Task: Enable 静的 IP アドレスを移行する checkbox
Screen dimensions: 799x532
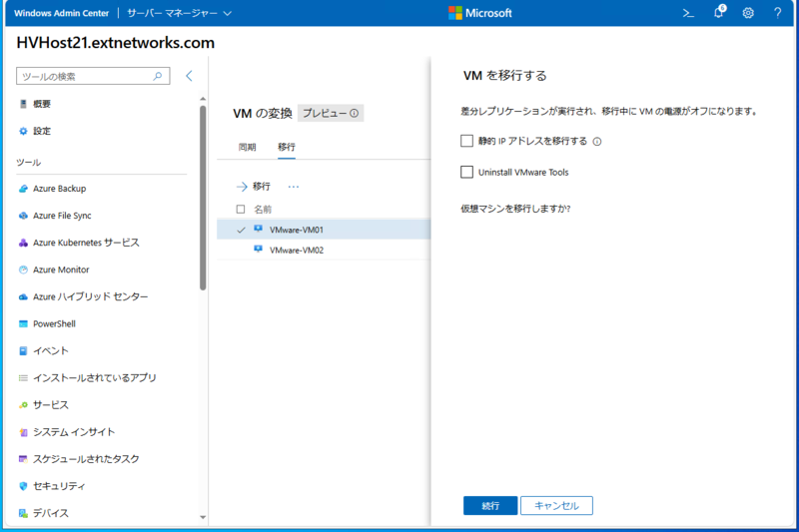Action: (466, 141)
